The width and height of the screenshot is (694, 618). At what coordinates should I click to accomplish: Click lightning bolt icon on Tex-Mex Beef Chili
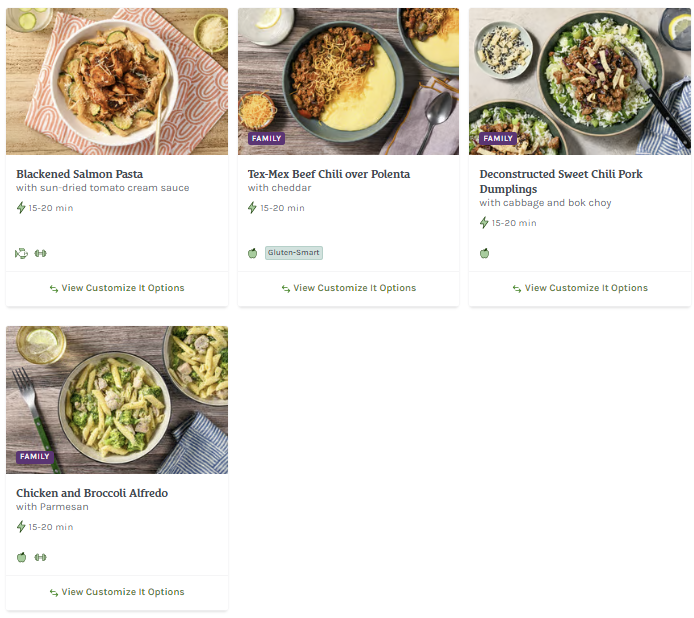(x=253, y=208)
